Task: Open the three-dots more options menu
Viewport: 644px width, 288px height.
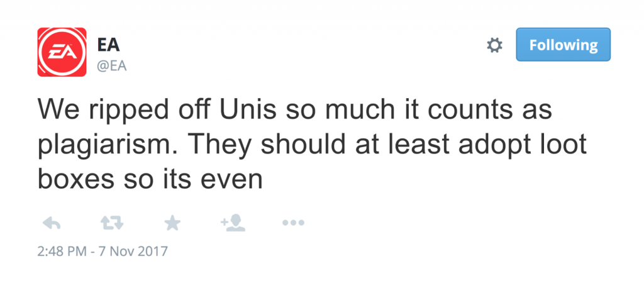Action: point(292,223)
